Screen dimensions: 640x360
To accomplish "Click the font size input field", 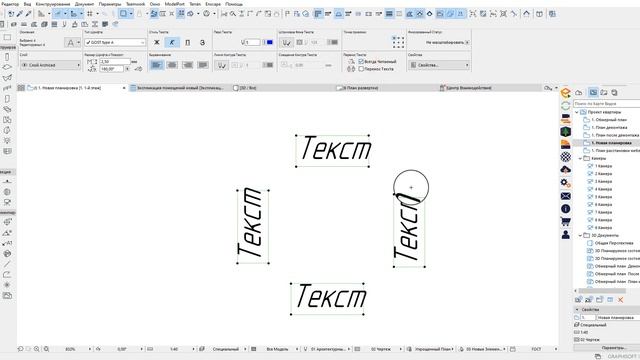I will tap(115, 61).
